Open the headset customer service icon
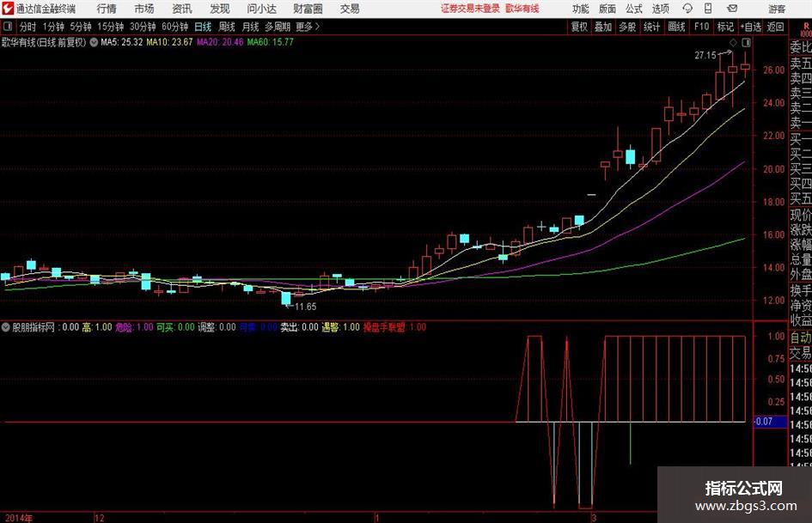This screenshot has height=523, width=812. point(687,9)
